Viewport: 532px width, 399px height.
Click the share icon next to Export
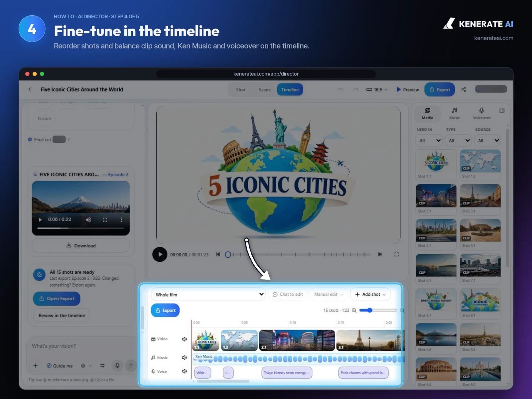click(464, 89)
